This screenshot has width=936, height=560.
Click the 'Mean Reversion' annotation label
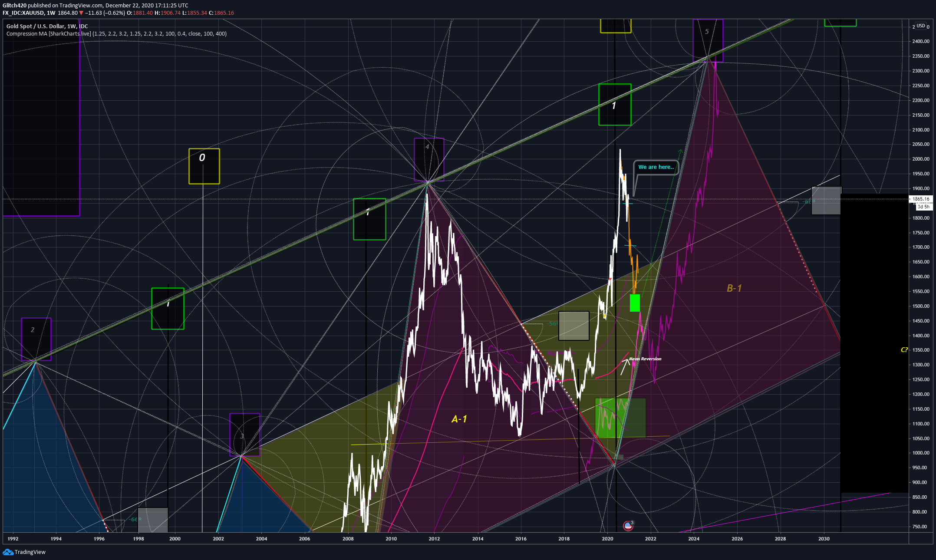point(645,359)
